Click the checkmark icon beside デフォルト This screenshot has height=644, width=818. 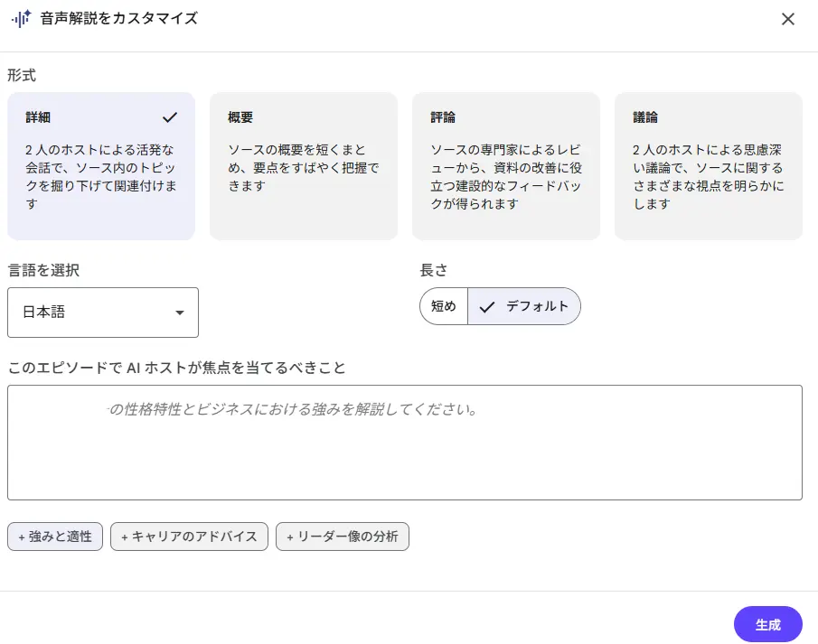[x=486, y=307]
